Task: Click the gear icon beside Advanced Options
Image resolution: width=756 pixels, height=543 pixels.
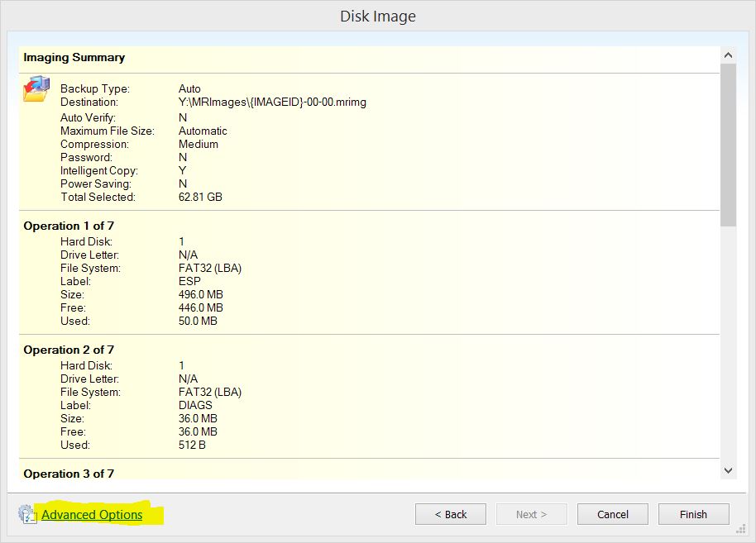Action: [27, 514]
